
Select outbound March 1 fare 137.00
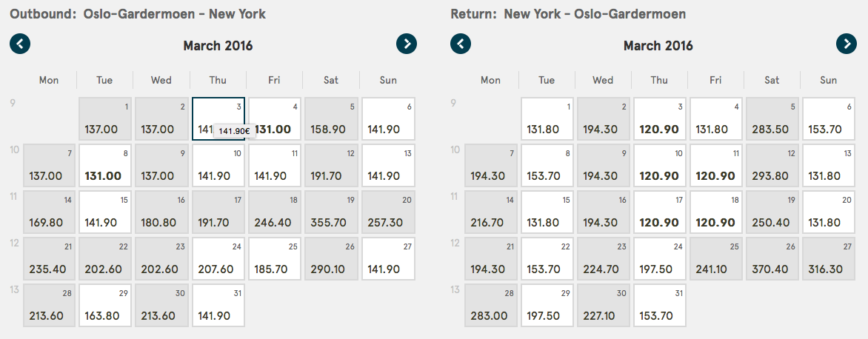(106, 119)
